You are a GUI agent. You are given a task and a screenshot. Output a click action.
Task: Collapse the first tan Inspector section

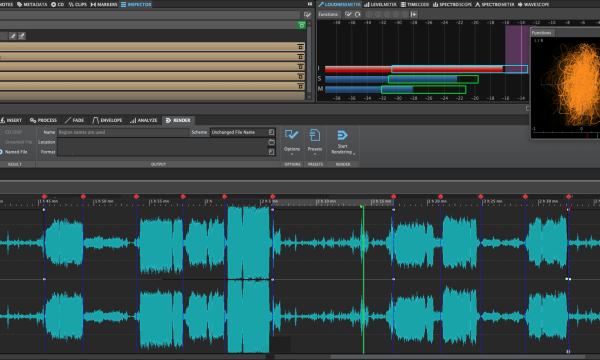[x=300, y=47]
